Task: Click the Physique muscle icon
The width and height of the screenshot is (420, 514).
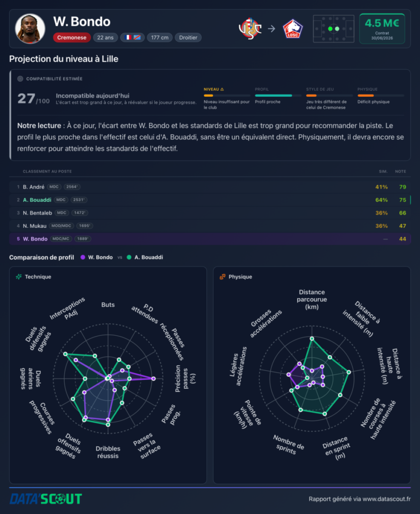Action: click(222, 277)
